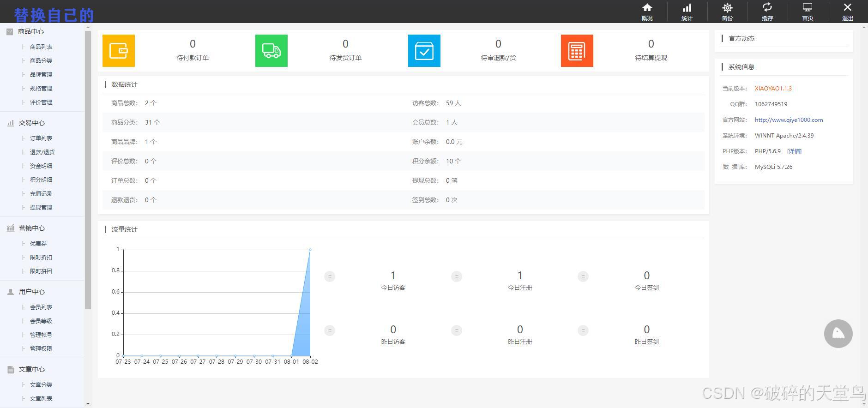Image resolution: width=868 pixels, height=408 pixels.
Task: Click the QQ群 number 1062749519
Action: 771,104
